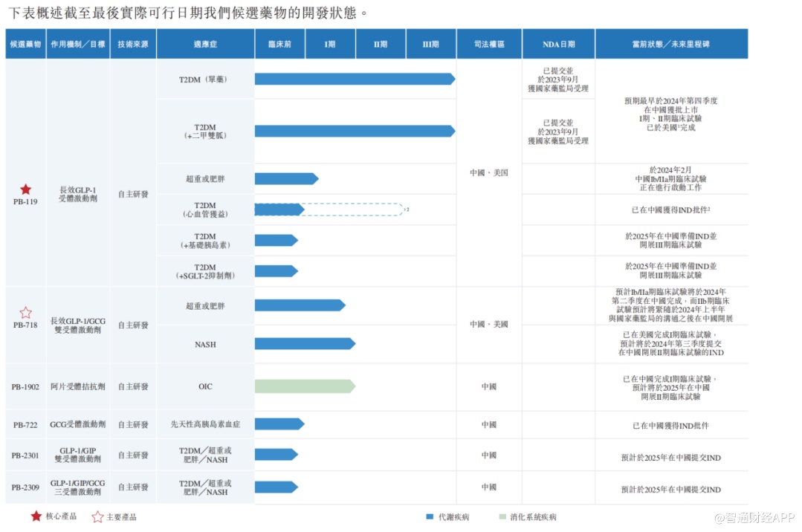Screen dimensions: 802x532
Task: Click the 已在中國獲得IND批件 status for PB-722
Action: [671, 426]
